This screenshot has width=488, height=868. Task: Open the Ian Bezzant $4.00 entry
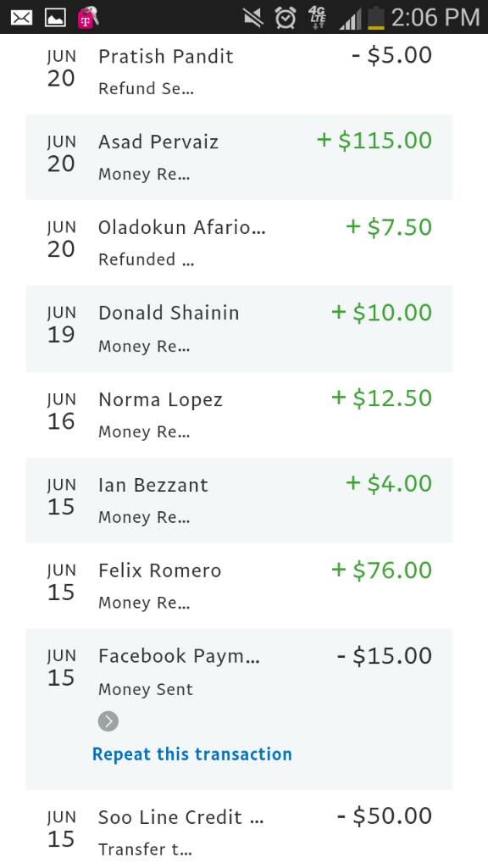(x=239, y=500)
